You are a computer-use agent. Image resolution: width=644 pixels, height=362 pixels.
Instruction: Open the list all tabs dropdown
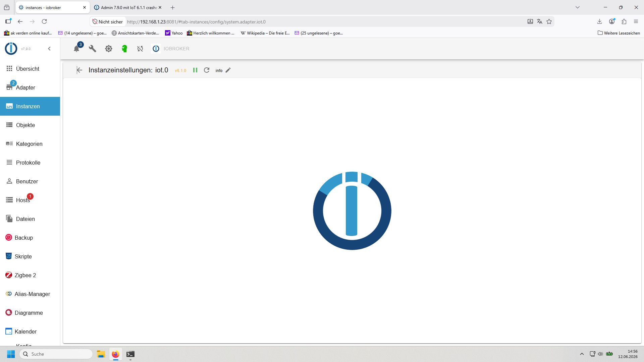click(x=578, y=7)
